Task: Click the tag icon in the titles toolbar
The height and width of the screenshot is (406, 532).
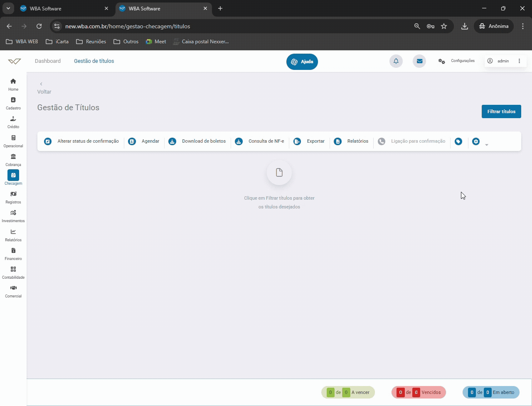Action: pyautogui.click(x=458, y=141)
